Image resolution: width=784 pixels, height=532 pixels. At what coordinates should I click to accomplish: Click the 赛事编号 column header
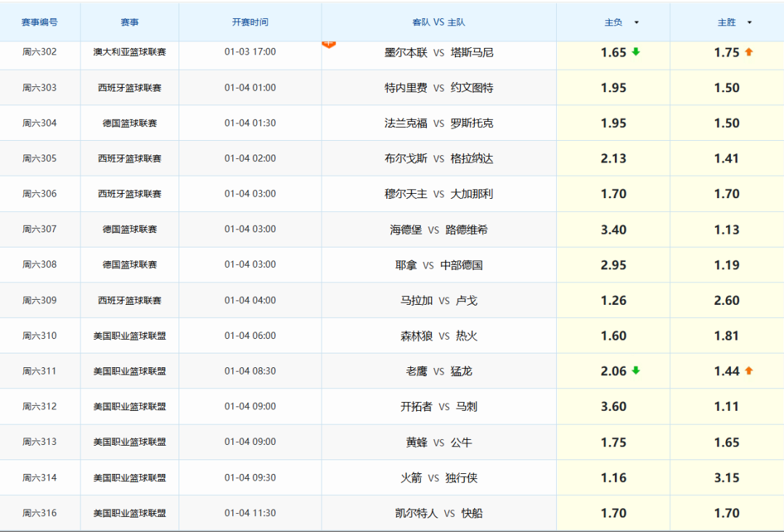click(39, 22)
